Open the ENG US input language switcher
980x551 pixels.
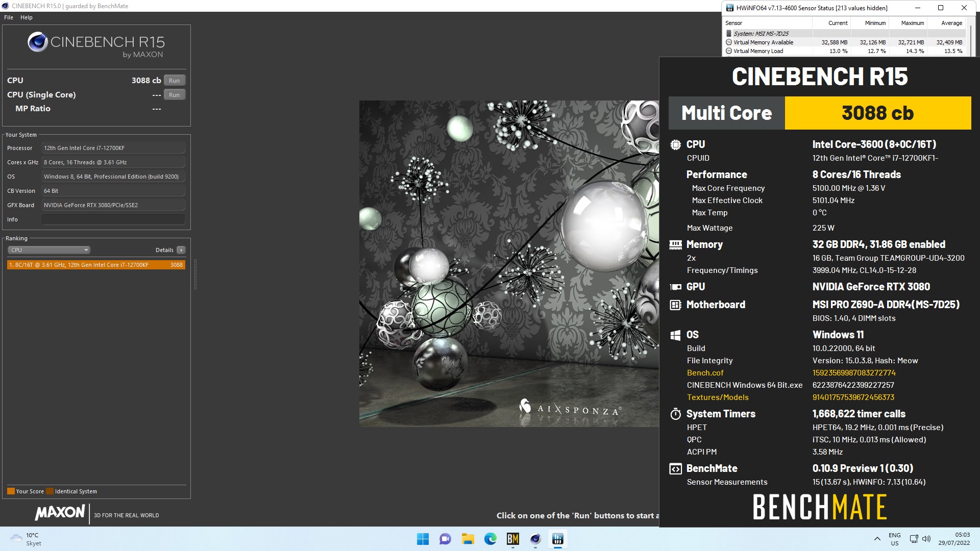pyautogui.click(x=894, y=539)
